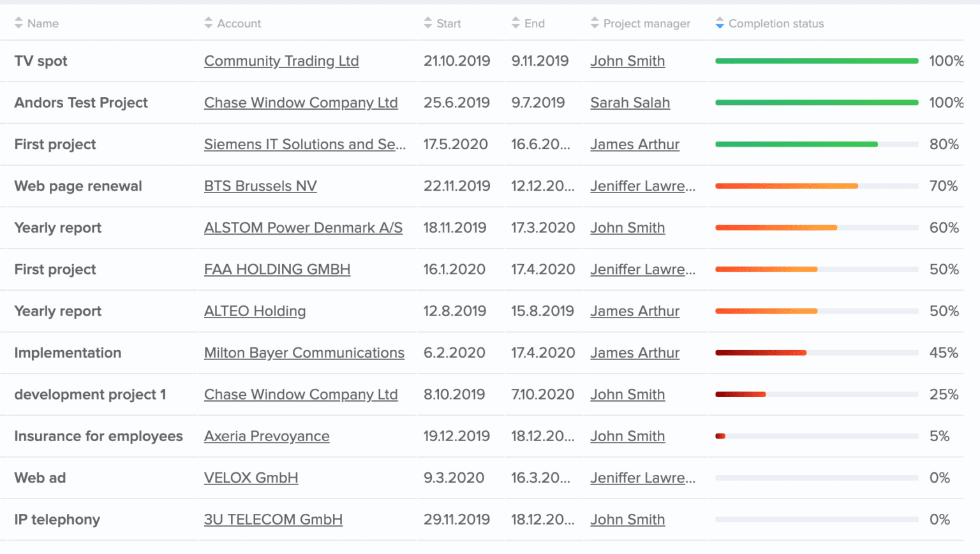This screenshot has width=980, height=554.
Task: Click the Web page renewal 70% progress bar
Action: point(817,186)
